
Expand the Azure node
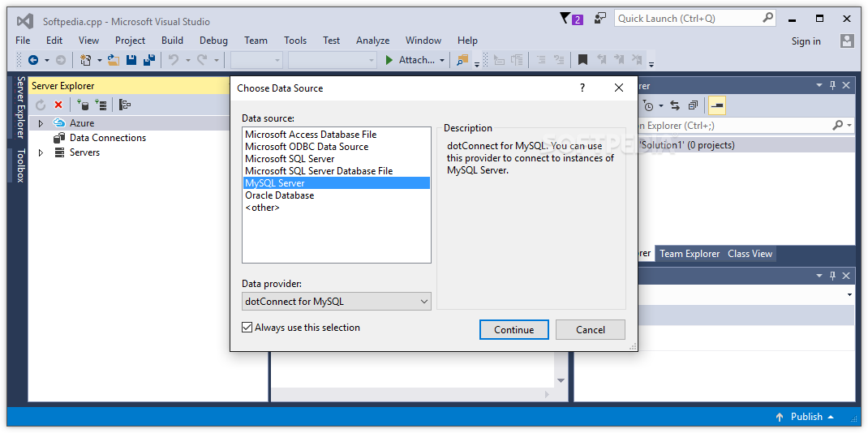(41, 123)
